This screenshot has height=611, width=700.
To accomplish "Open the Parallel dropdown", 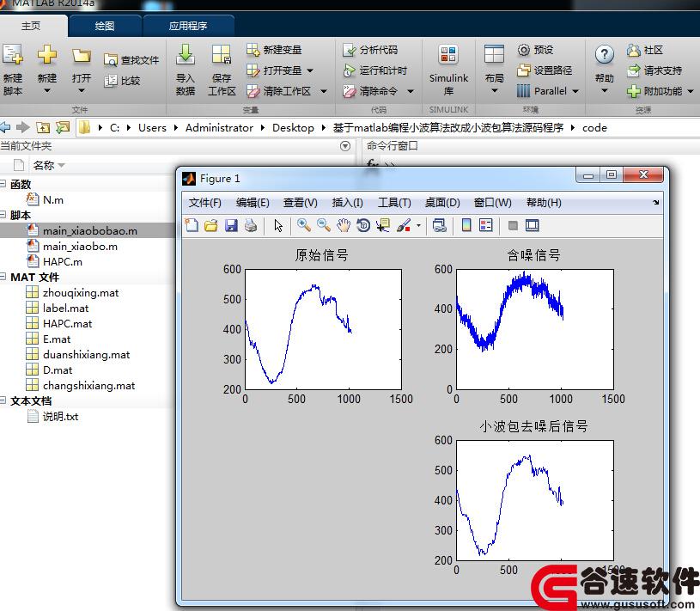I will pyautogui.click(x=575, y=92).
